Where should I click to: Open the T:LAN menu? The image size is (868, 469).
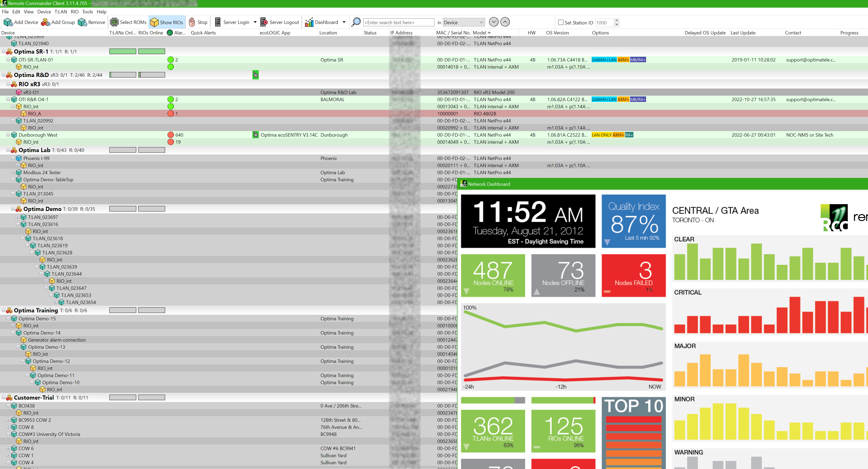click(61, 12)
